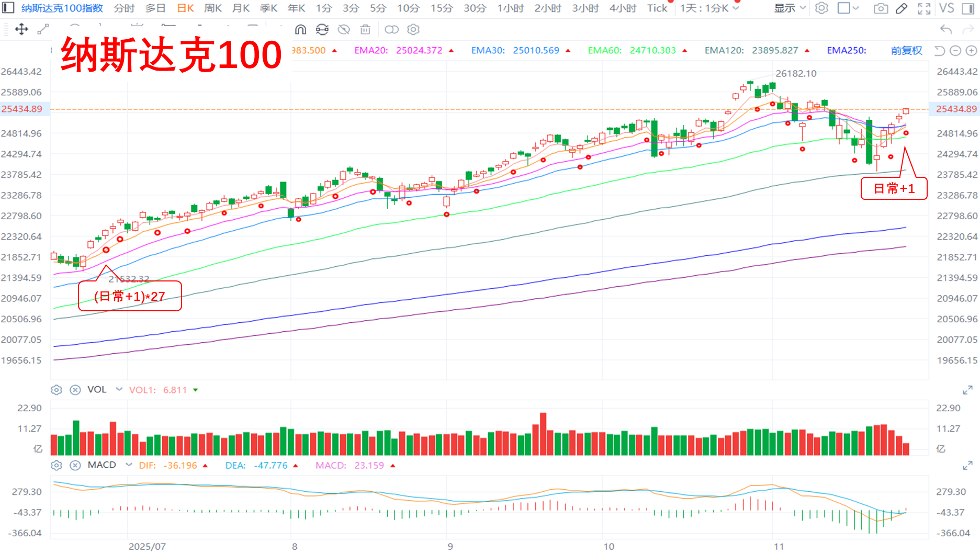The image size is (980, 553).
Task: Take a chart screenshot with camera icon
Action: [881, 8]
